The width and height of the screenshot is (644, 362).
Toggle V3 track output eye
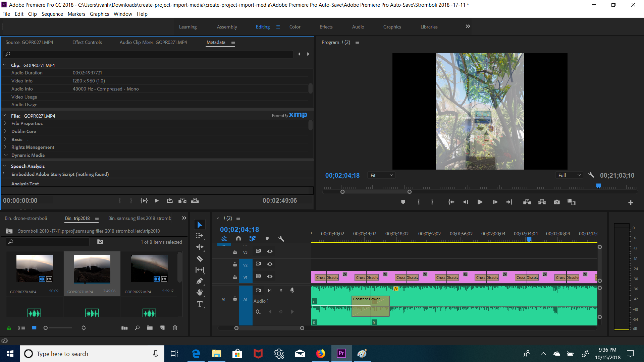click(270, 251)
